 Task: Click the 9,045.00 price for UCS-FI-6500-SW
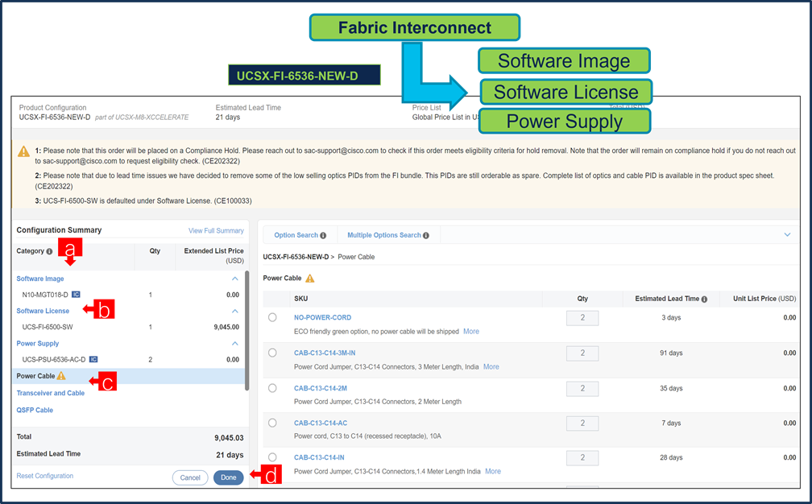pyautogui.click(x=226, y=327)
